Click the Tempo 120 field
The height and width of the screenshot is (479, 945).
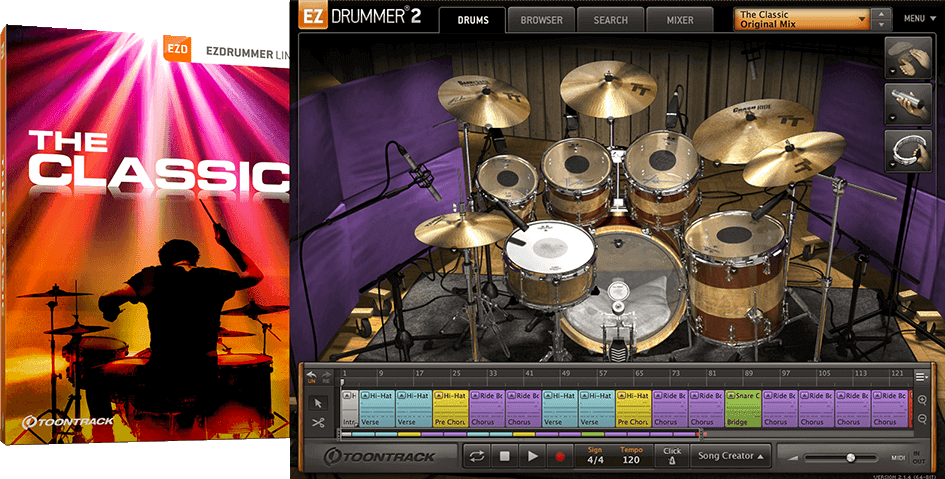click(631, 456)
